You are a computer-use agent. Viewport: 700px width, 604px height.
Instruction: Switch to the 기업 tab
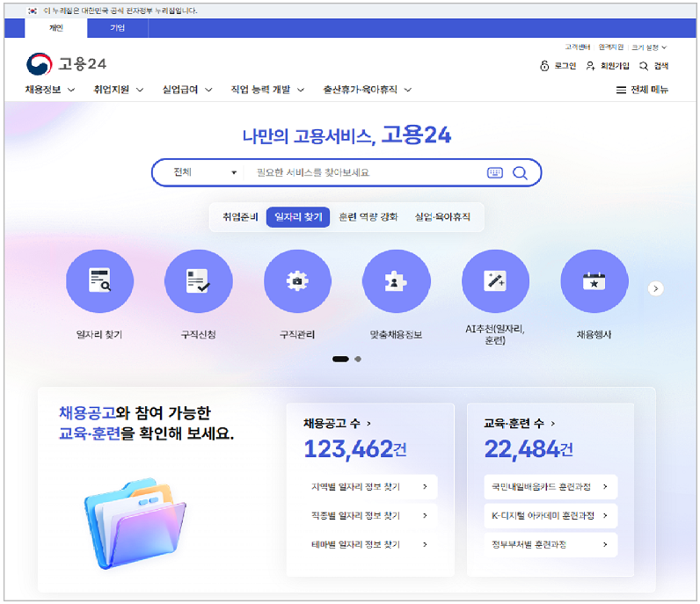[118, 28]
